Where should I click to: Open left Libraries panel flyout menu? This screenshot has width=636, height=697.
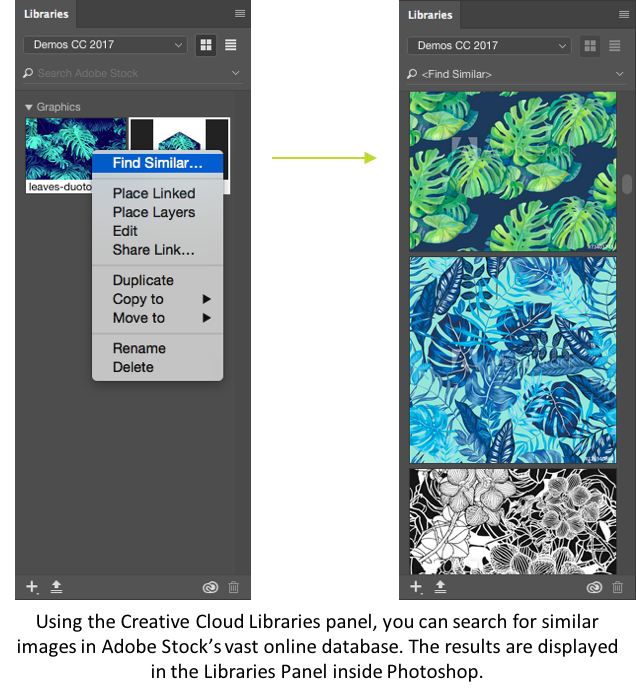pos(240,13)
